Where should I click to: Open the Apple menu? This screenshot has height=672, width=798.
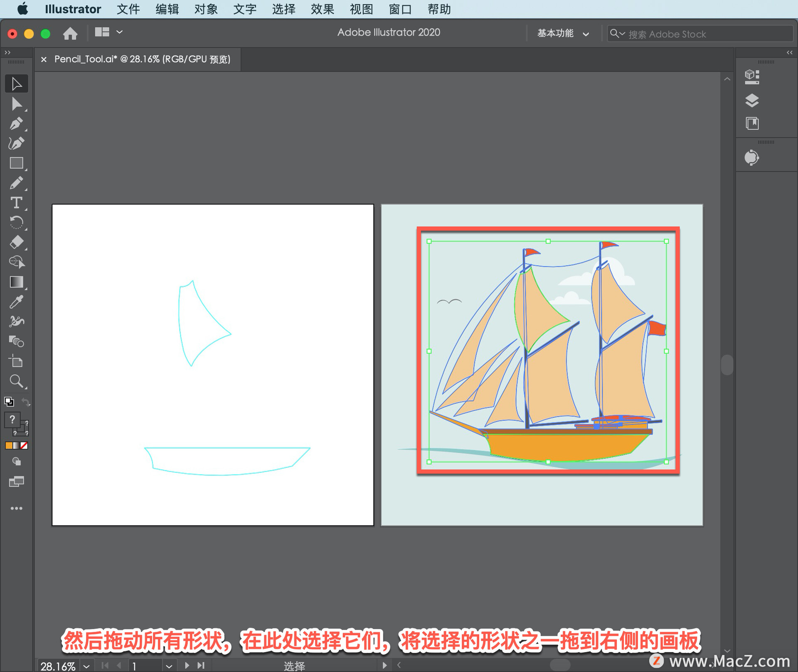[x=23, y=9]
